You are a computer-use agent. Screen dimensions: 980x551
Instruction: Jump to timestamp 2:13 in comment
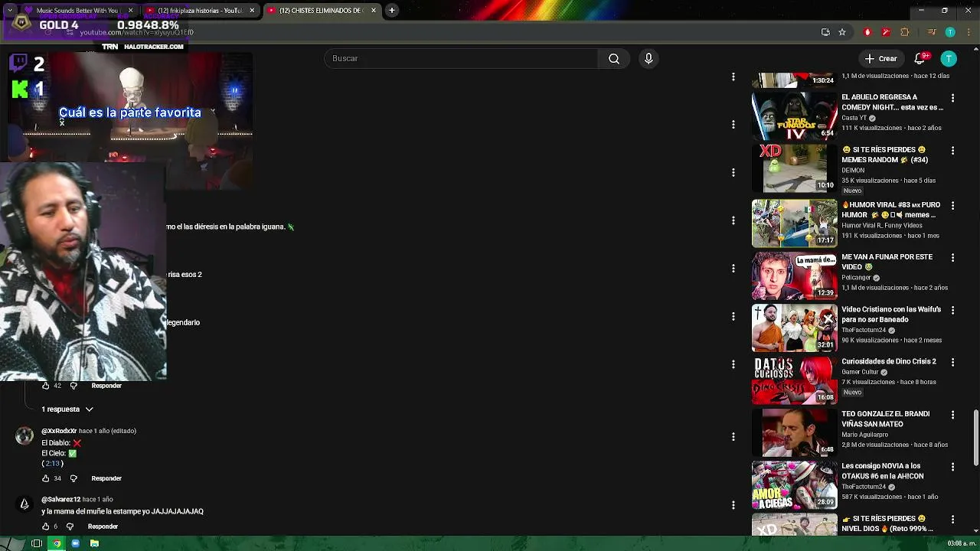coord(52,463)
